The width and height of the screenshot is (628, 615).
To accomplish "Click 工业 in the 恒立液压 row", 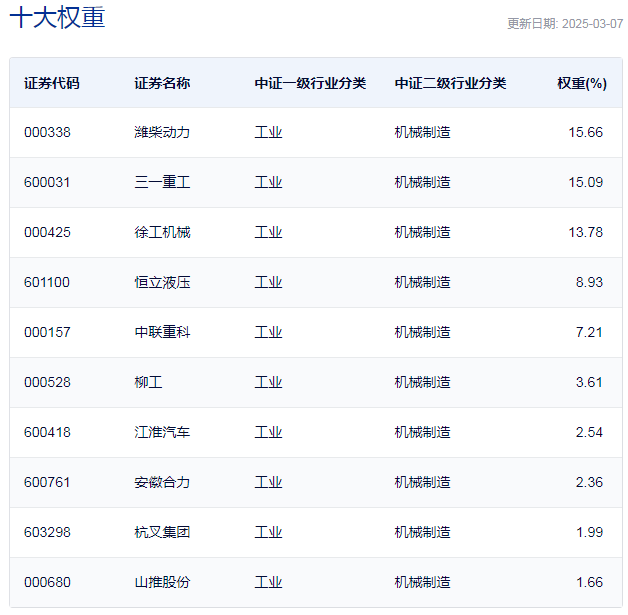I will [x=268, y=283].
